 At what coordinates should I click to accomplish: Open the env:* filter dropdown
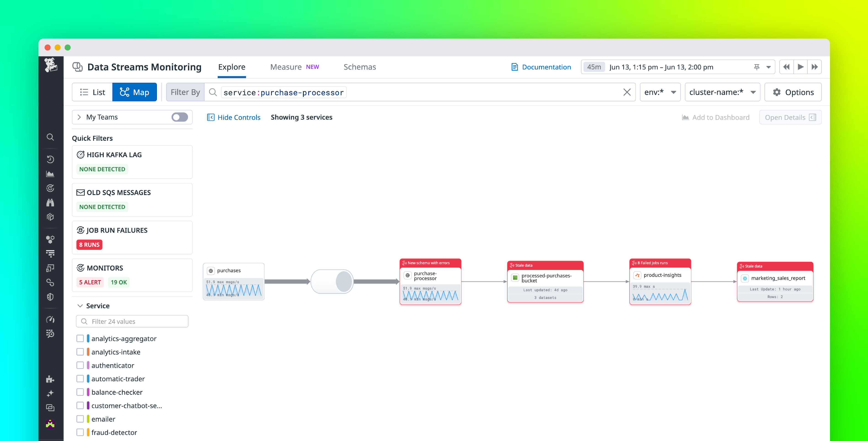(x=660, y=92)
